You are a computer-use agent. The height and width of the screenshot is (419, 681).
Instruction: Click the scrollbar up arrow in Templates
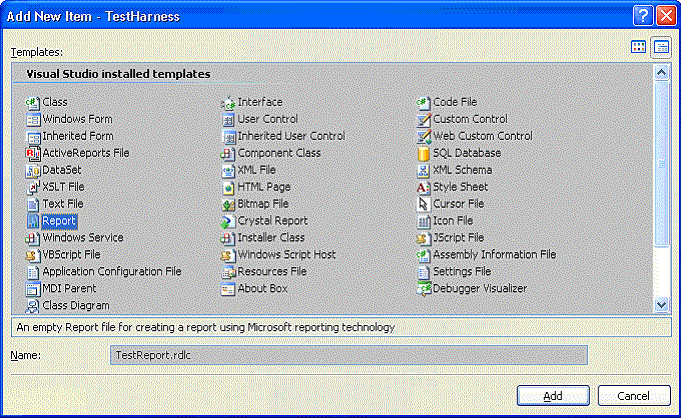pos(661,73)
